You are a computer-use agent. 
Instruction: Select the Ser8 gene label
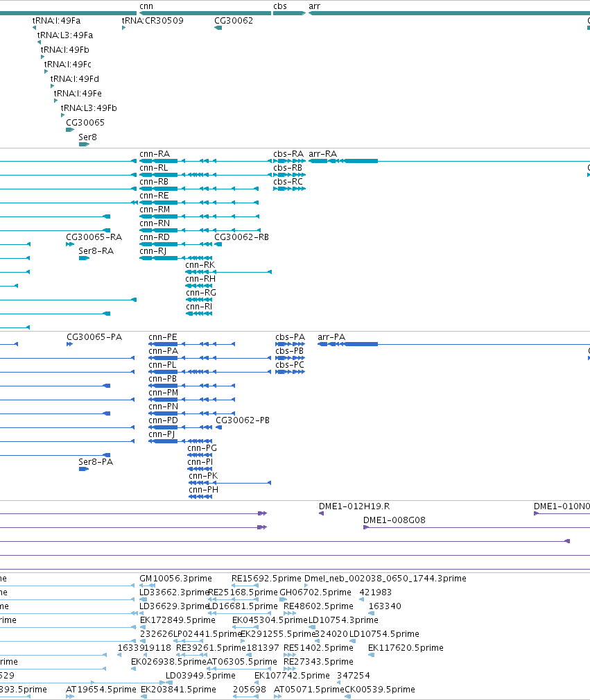tap(87, 137)
